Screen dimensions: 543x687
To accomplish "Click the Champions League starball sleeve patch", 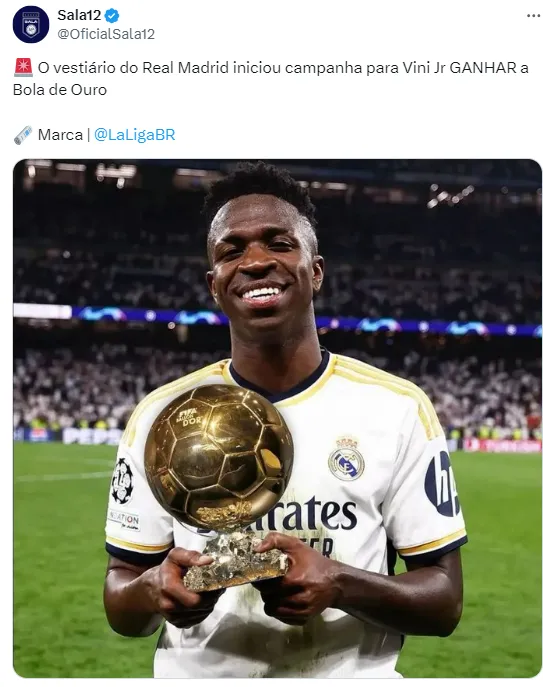I will [x=122, y=481].
